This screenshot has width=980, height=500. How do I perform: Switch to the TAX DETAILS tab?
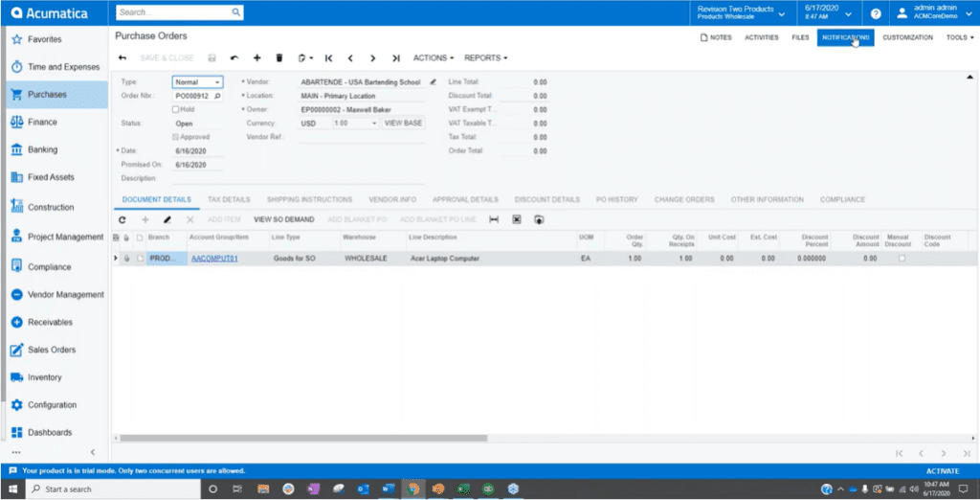point(229,199)
